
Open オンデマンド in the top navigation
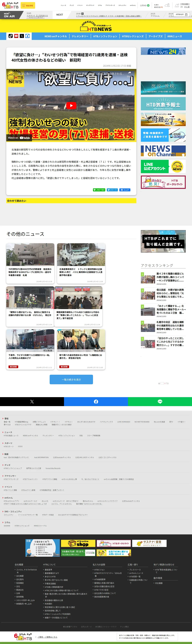point(90,5)
